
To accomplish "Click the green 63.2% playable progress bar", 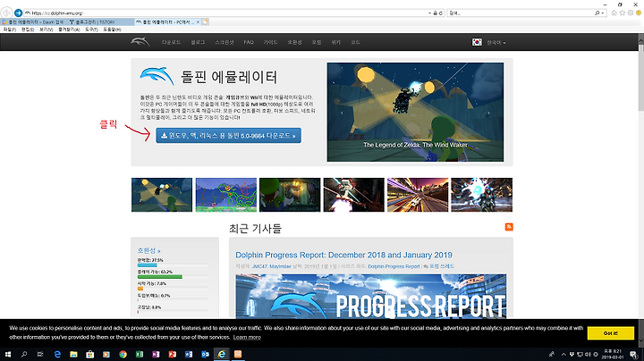I will click(x=160, y=277).
